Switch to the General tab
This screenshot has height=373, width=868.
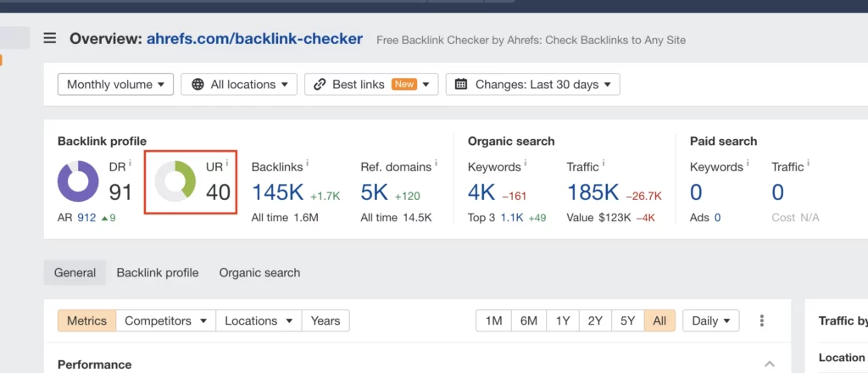[75, 273]
